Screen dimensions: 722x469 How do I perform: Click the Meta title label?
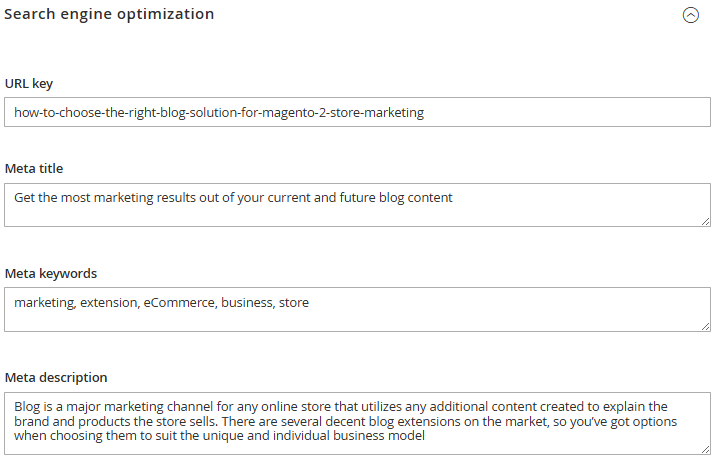[34, 168]
